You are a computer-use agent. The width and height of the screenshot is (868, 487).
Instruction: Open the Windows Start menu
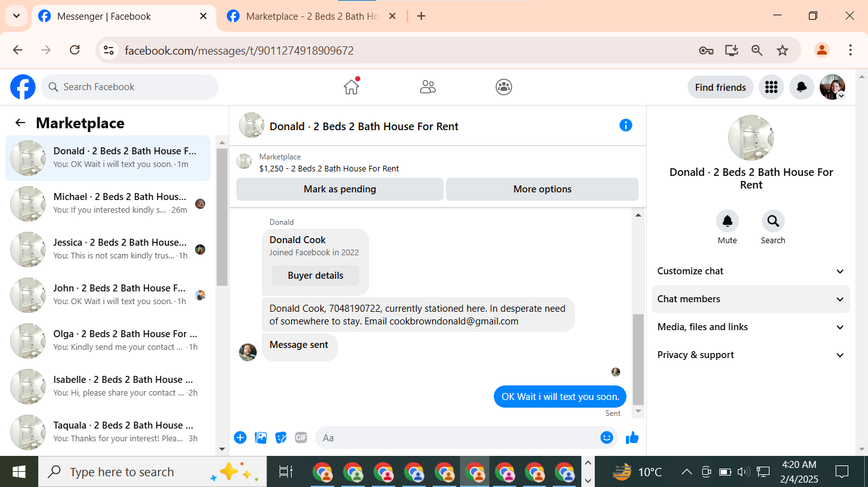tap(19, 472)
